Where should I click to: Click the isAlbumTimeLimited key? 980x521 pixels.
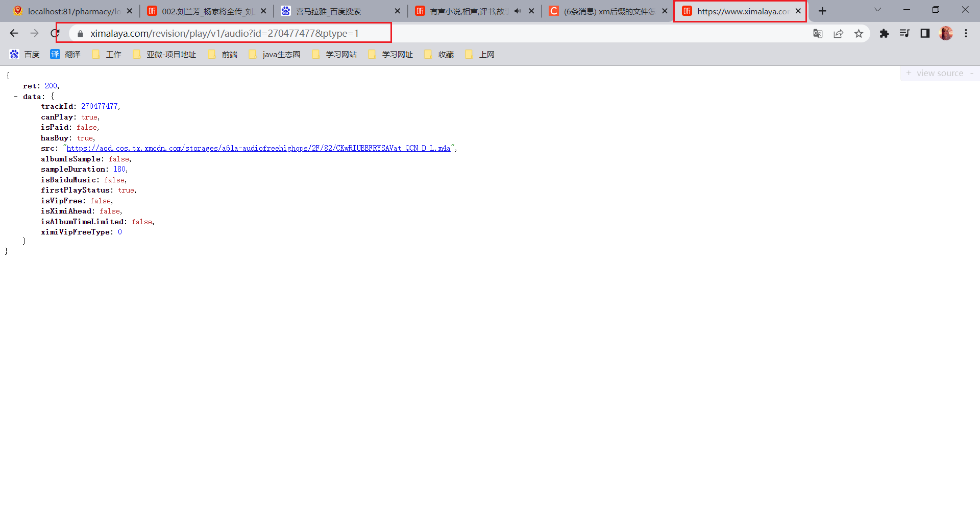pos(83,222)
